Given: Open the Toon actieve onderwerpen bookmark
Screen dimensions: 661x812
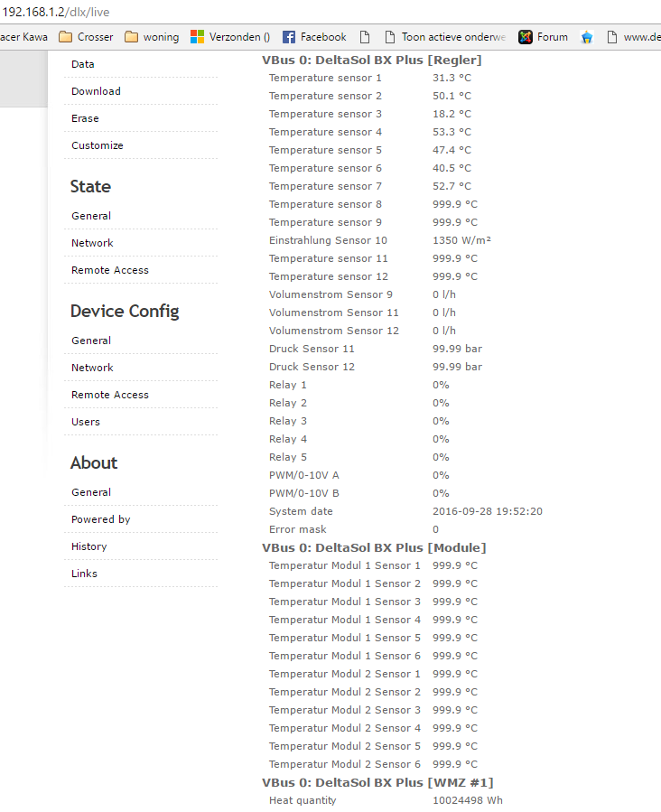Looking at the screenshot, I should 445,37.
